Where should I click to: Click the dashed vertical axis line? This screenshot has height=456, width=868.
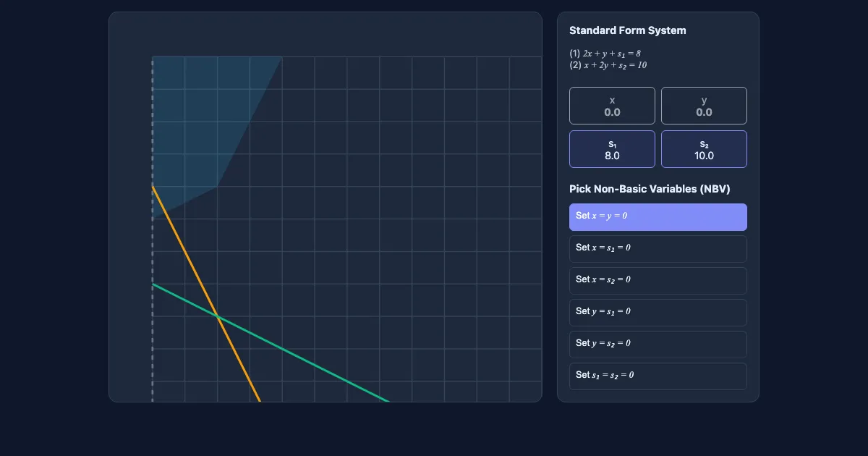(152, 229)
